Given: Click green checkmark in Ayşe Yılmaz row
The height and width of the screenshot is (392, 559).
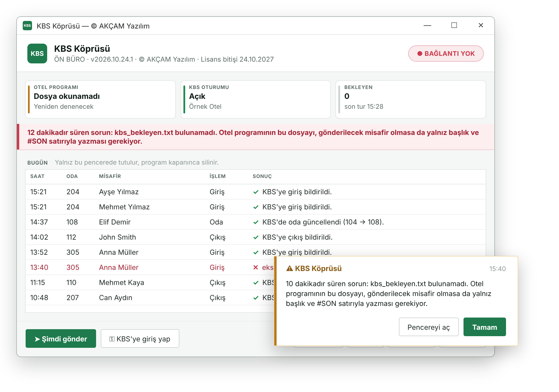Looking at the screenshot, I should (x=256, y=192).
